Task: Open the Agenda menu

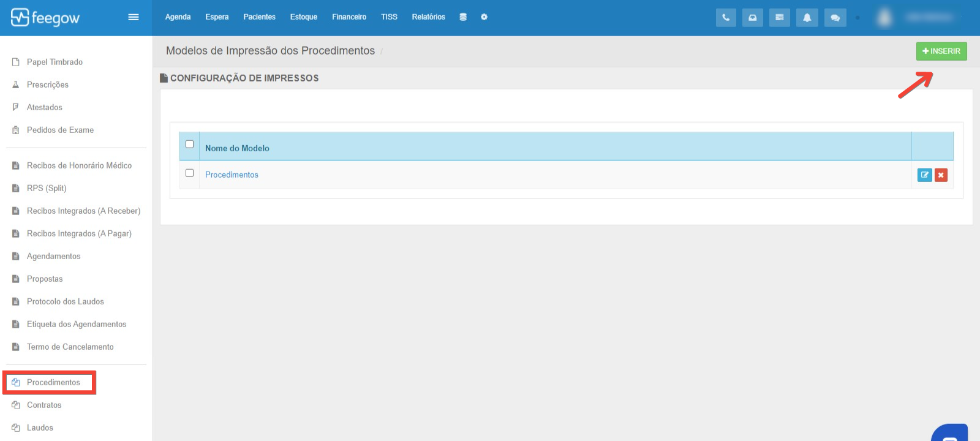Action: (x=178, y=17)
